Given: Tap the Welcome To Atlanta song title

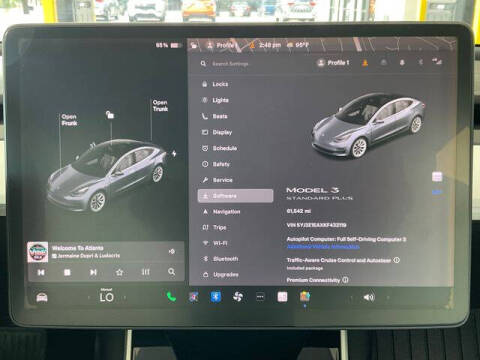Looking at the screenshot, I should point(77,248).
